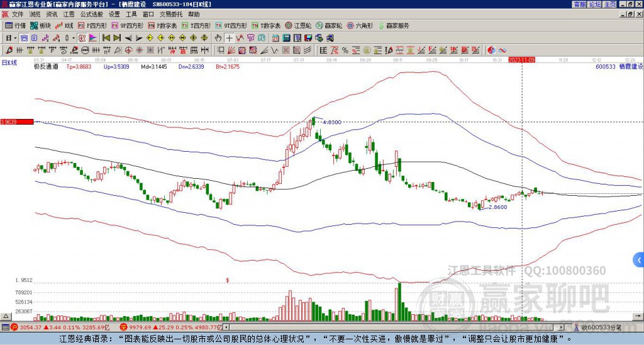Open the 公式选股 menu
The image size is (644, 345).
[x=92, y=14]
